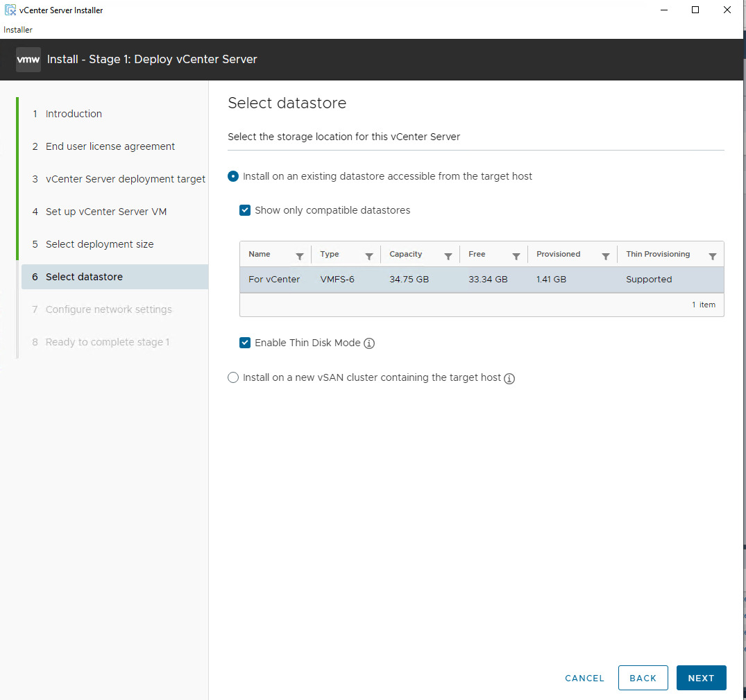This screenshot has height=700, width=746.
Task: Go to step 3 vCenter Server deployment target
Action: (126, 179)
